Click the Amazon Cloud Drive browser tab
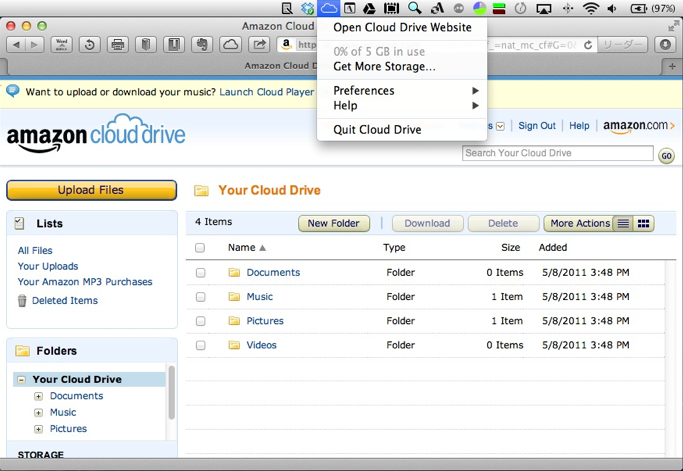 pyautogui.click(x=279, y=66)
